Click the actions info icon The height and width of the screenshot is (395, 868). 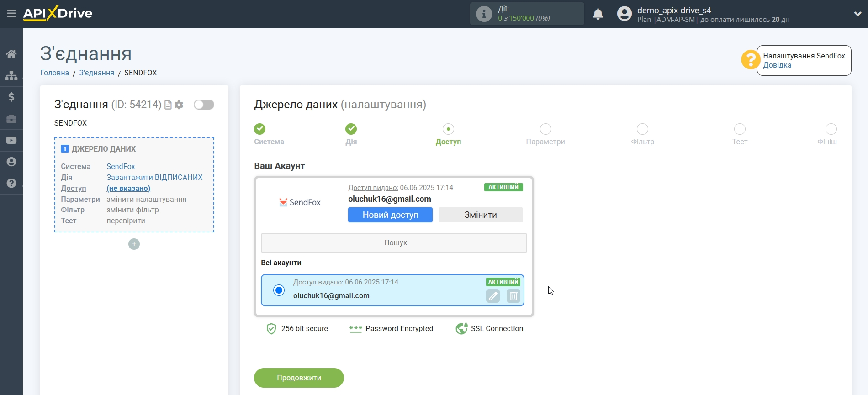(x=484, y=14)
